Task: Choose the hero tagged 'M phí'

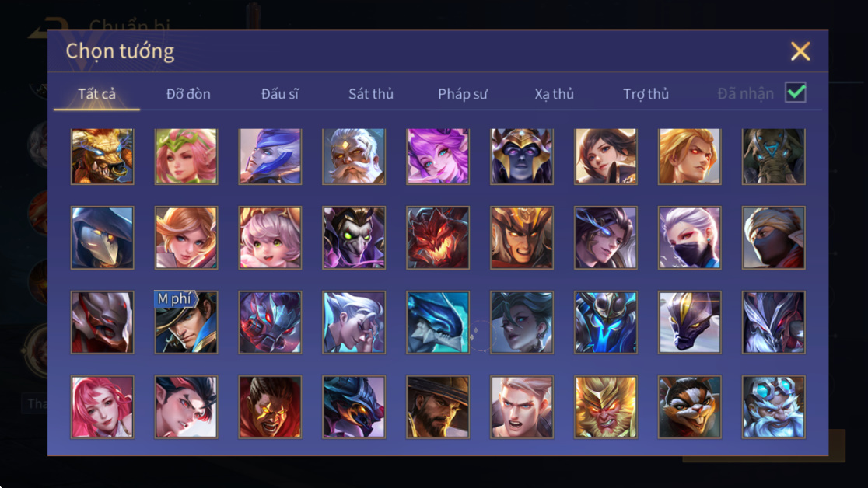Action: click(x=186, y=322)
